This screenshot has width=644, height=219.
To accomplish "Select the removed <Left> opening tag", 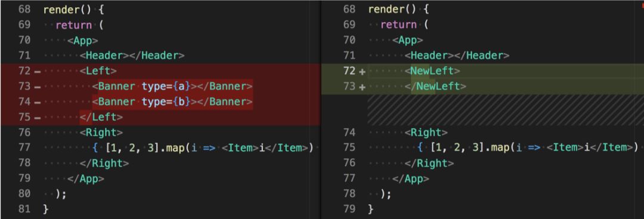I will pos(98,71).
